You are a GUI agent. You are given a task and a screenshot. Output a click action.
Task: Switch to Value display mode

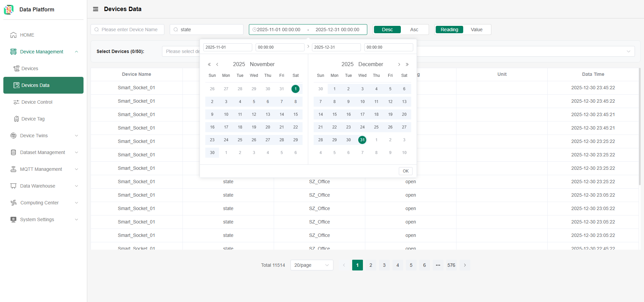click(476, 30)
